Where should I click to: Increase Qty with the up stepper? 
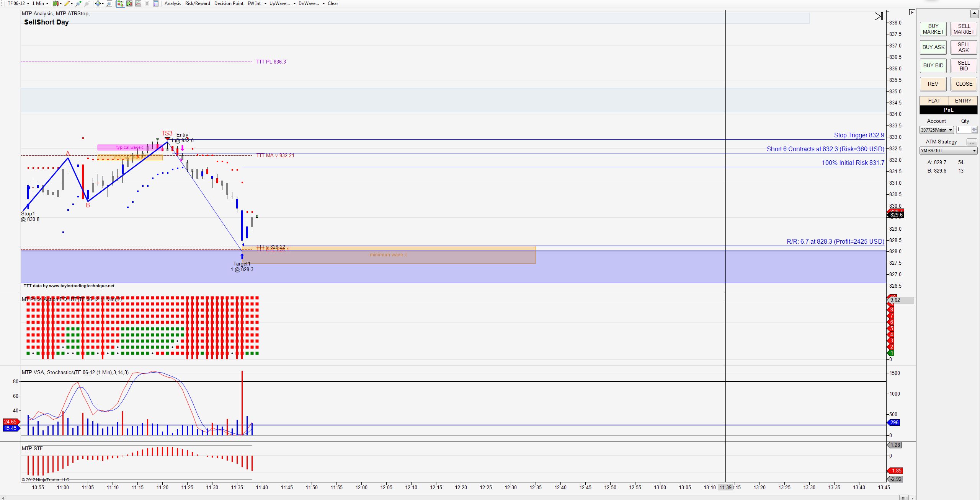(x=975, y=128)
